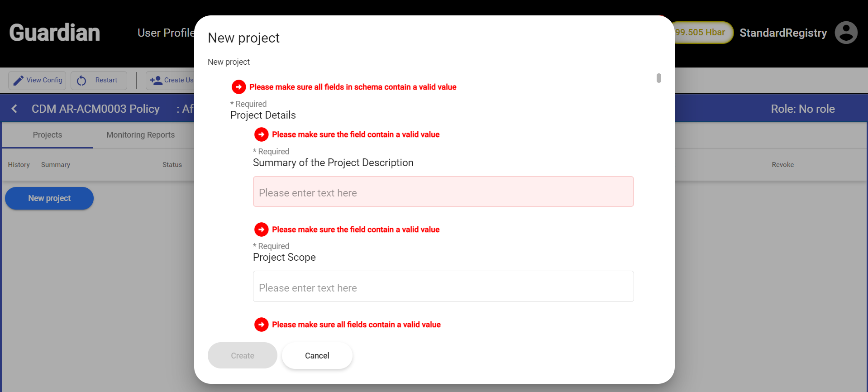Click the user profile avatar icon
The image size is (868, 392).
(x=846, y=33)
